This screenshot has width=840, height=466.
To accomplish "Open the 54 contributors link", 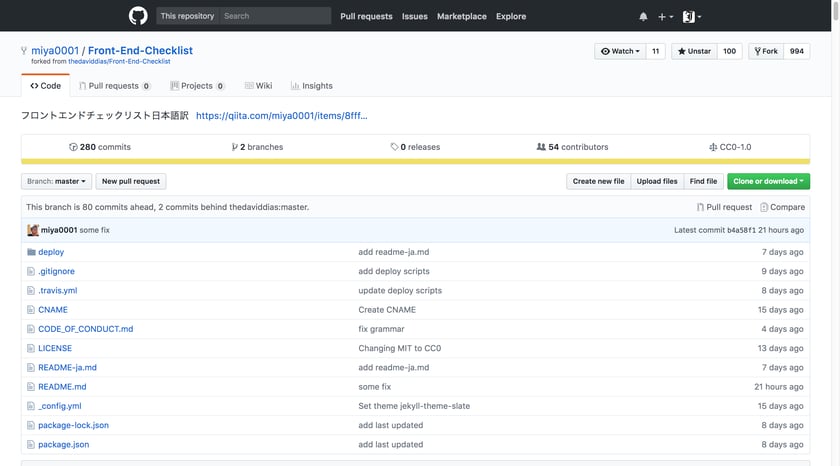I will point(572,147).
